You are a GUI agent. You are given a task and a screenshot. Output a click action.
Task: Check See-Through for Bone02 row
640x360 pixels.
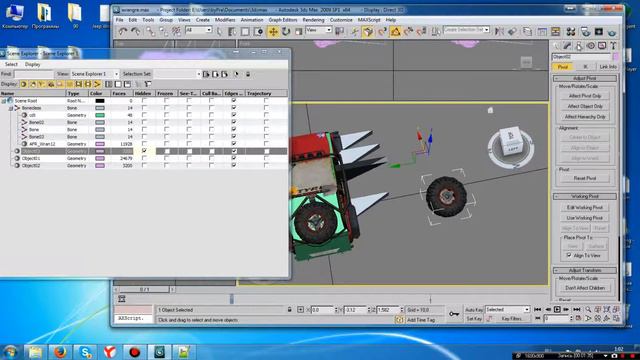pyautogui.click(x=189, y=122)
